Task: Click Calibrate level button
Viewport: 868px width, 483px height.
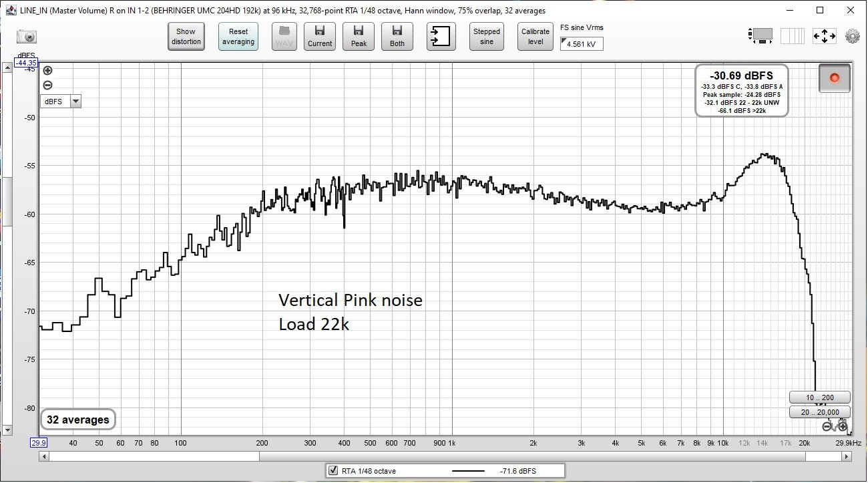Action: [535, 37]
